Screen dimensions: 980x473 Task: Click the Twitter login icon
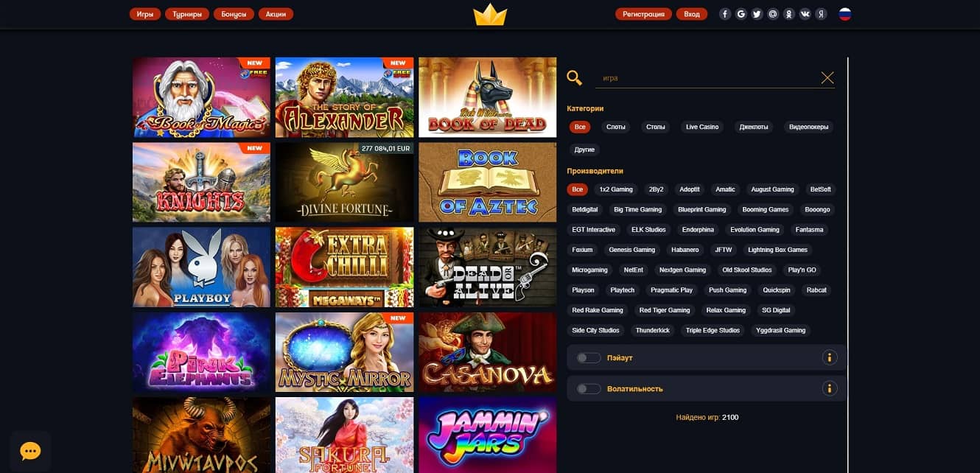(757, 14)
